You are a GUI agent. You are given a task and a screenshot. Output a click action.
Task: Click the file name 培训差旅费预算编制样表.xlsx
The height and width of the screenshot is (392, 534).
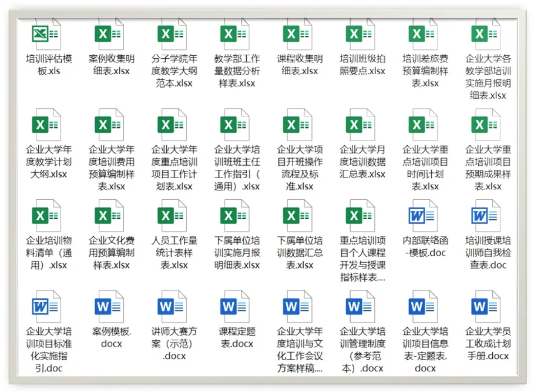coord(425,71)
